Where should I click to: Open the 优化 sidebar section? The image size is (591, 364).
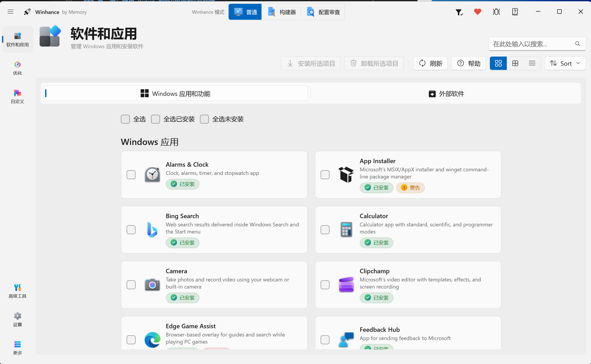point(18,68)
